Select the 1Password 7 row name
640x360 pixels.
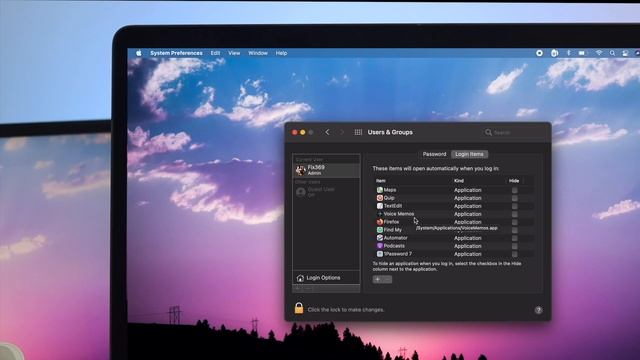click(398, 253)
